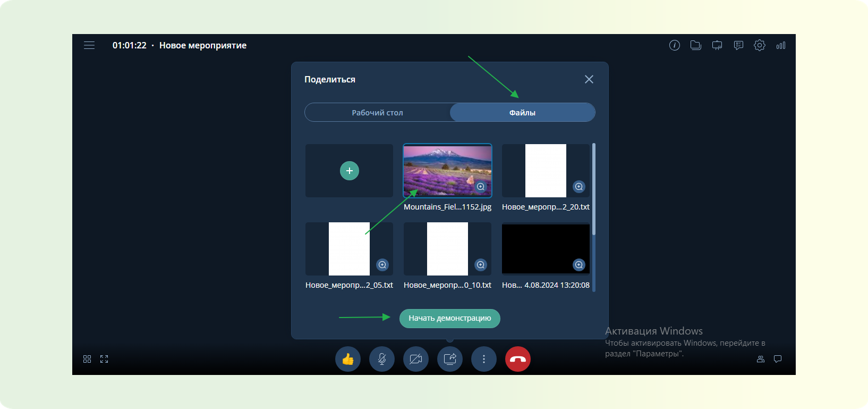Toggle the muted microphone button

point(382,359)
